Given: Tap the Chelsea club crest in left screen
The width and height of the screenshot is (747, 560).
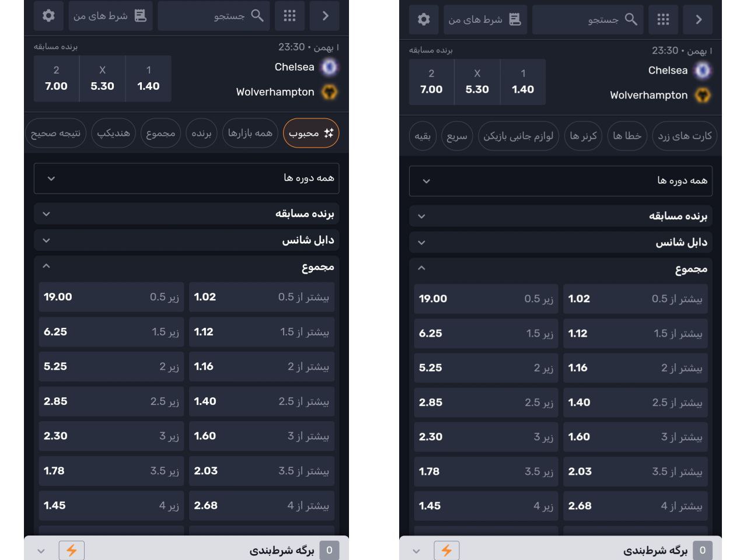Looking at the screenshot, I should (x=330, y=67).
